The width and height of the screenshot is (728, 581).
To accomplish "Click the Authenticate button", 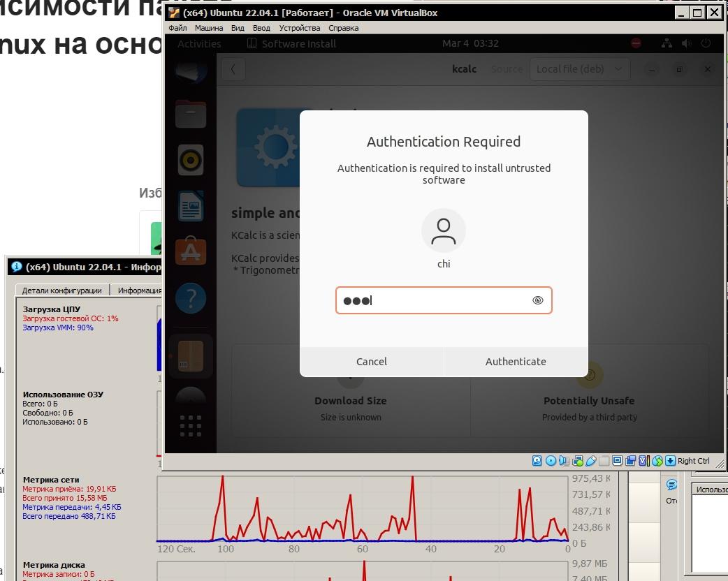I will 516,362.
